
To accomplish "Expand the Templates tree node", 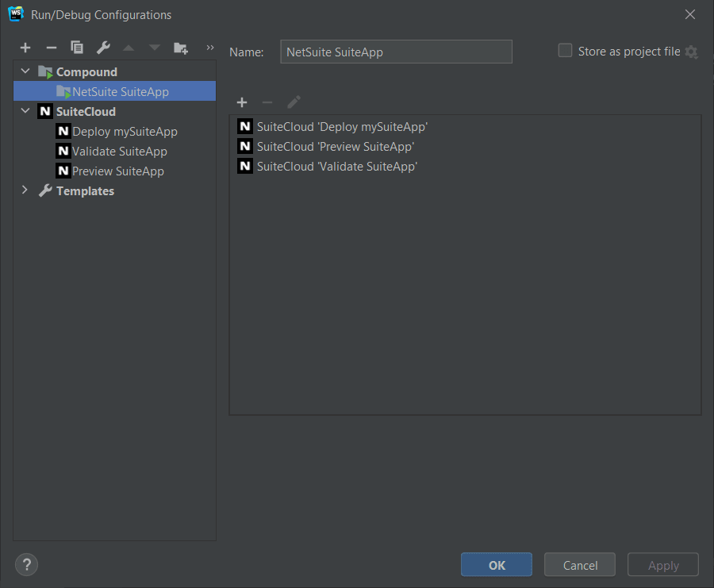I will pos(25,190).
